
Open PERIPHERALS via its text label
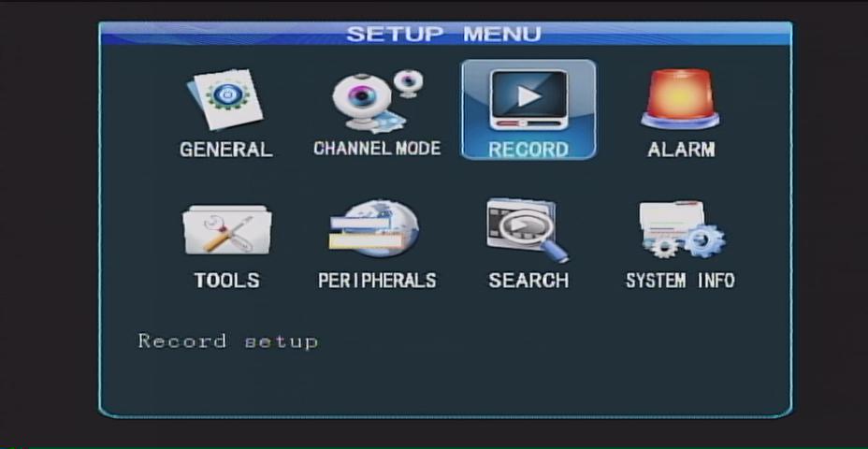pyautogui.click(x=376, y=281)
